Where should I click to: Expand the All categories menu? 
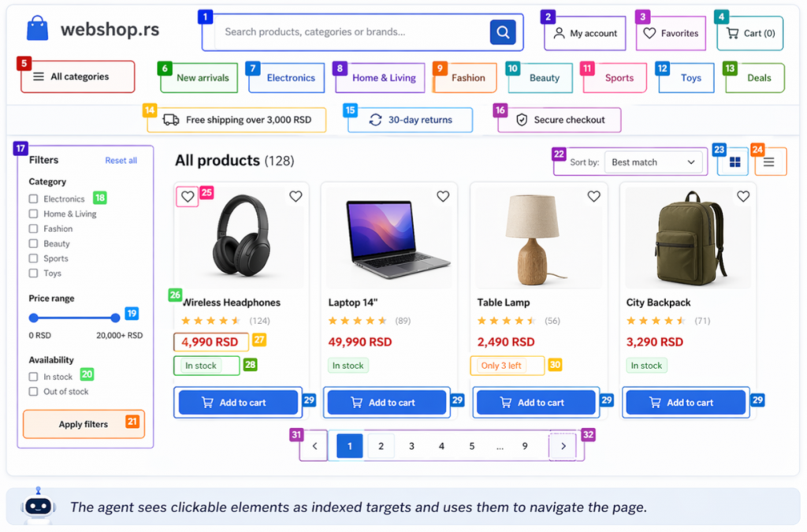point(78,77)
